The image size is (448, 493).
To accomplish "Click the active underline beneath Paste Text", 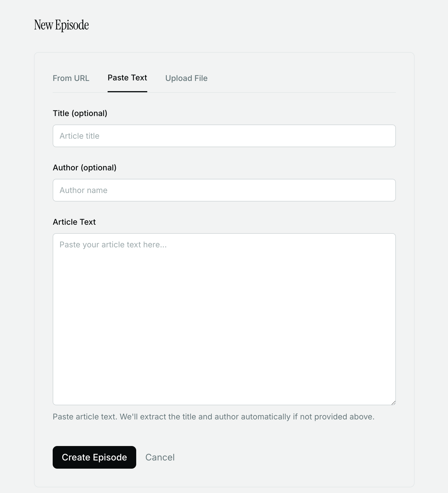I will pos(127,91).
